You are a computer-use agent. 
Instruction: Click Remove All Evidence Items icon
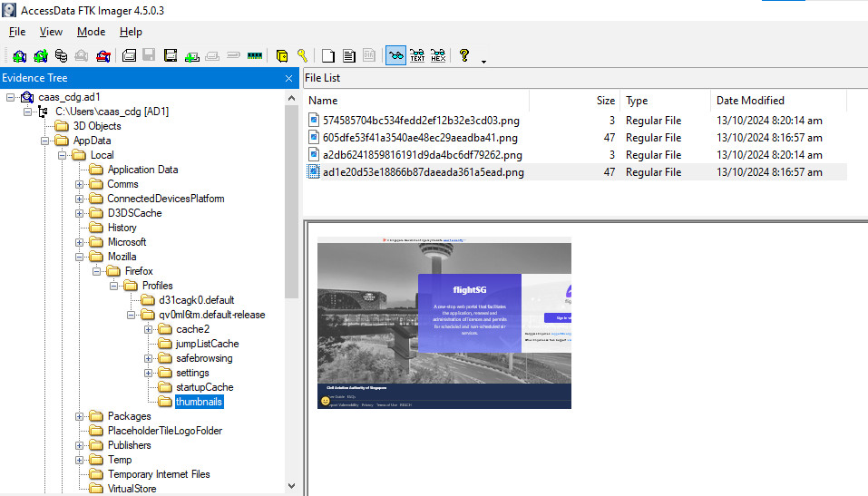pyautogui.click(x=103, y=55)
